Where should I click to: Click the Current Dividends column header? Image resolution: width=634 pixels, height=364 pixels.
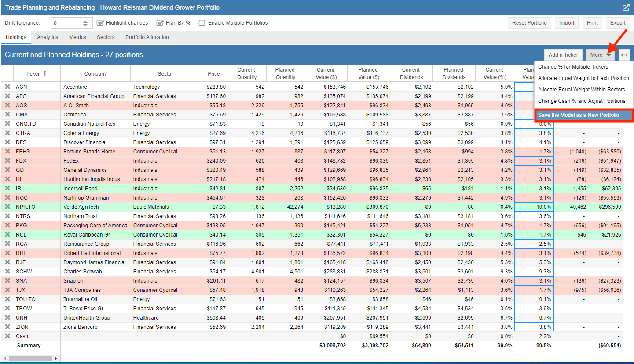tap(411, 73)
